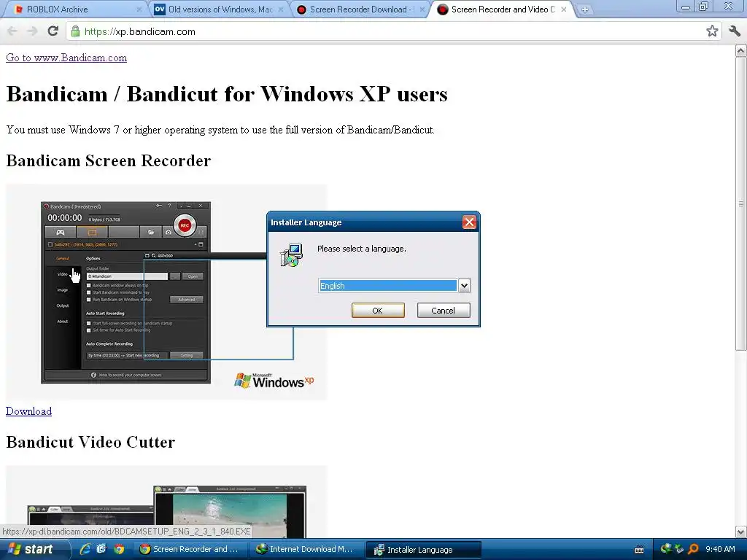This screenshot has width=747, height=560.
Task: Close the Screen Recorder Download tab
Action: 422,9
